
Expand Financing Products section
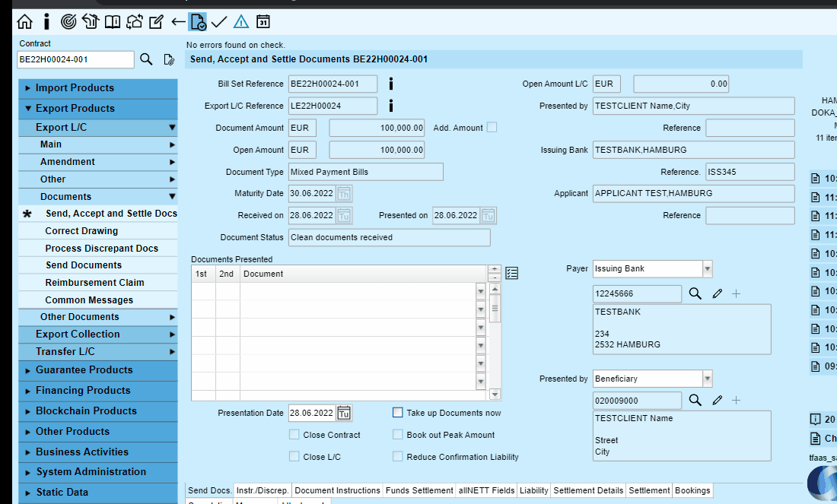pos(98,391)
